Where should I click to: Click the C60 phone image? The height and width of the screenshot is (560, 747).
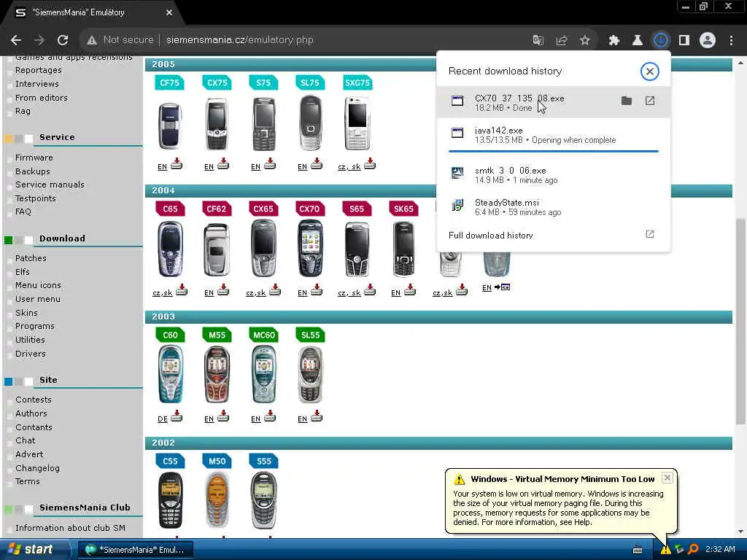[x=170, y=374]
